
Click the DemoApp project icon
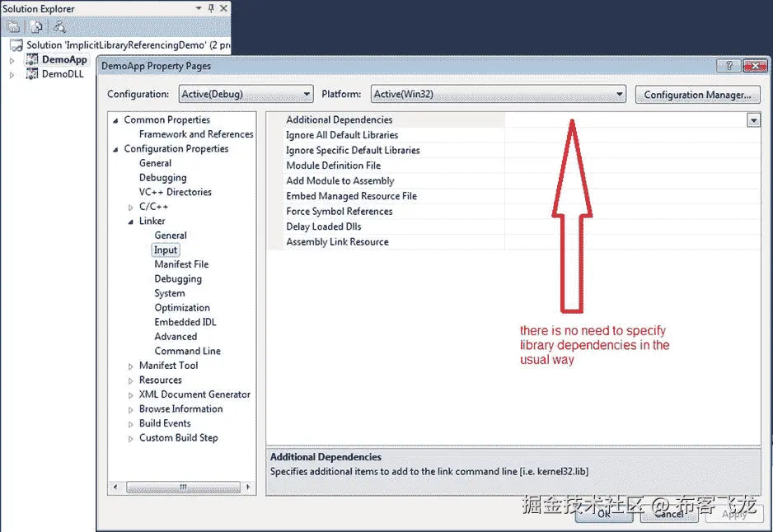tap(32, 59)
